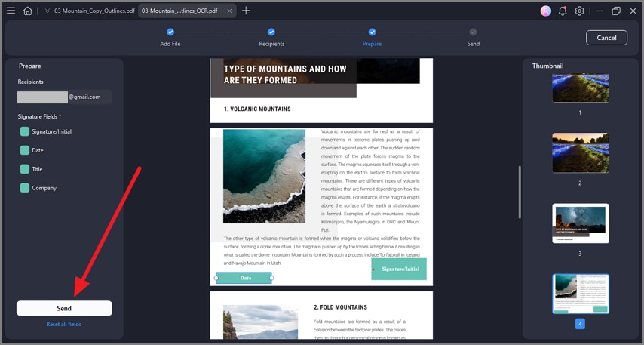Open settings gear icon
The width and height of the screenshot is (644, 345).
579,11
